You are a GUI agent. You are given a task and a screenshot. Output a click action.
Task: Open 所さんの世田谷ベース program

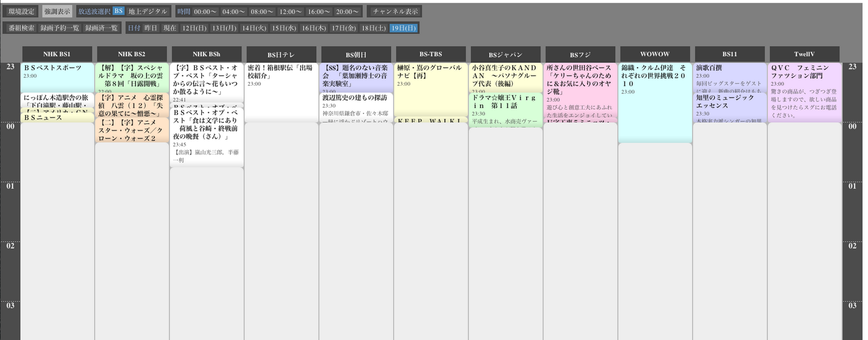[x=580, y=89]
